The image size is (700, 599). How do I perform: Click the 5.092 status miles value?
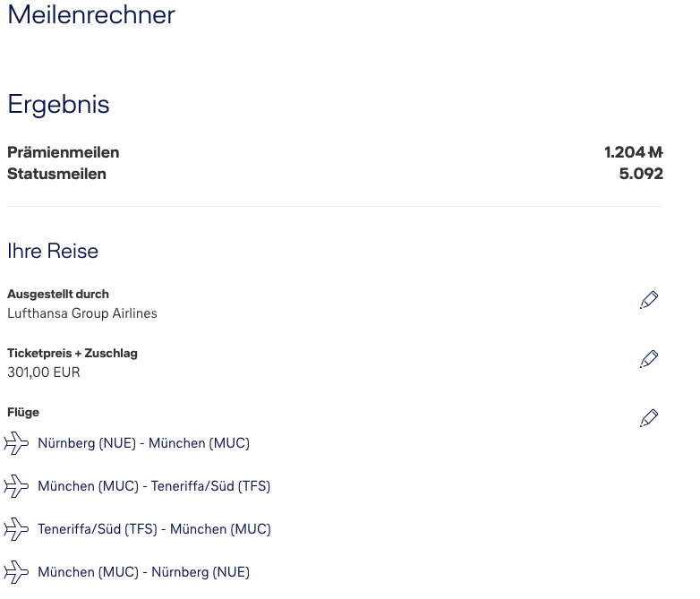[641, 174]
